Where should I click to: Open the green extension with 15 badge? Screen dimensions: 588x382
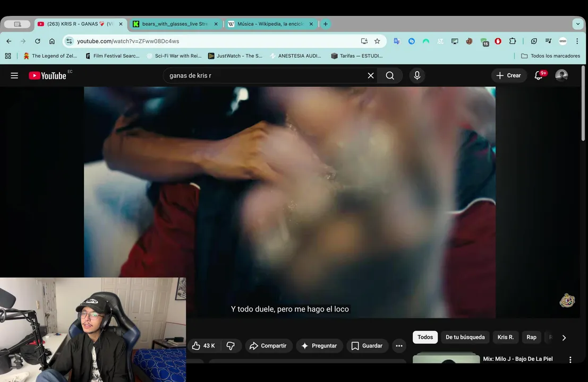(484, 41)
